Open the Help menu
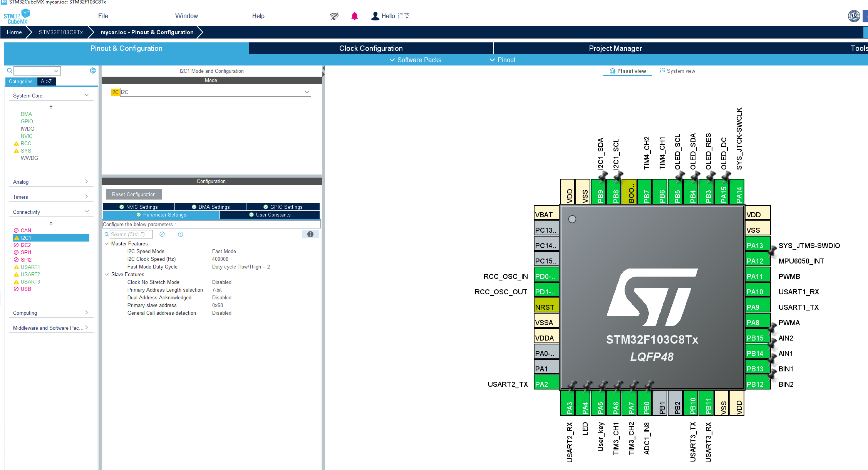 [x=258, y=16]
